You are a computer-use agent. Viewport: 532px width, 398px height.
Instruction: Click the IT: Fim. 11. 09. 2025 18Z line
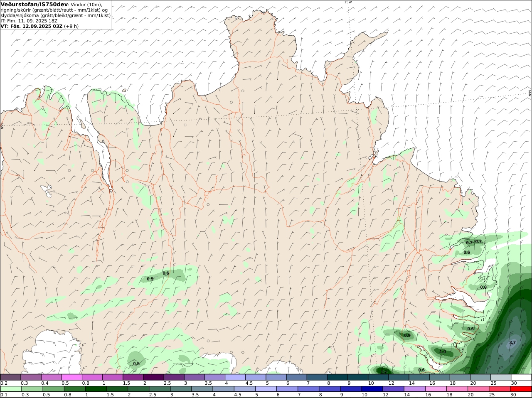[29, 21]
